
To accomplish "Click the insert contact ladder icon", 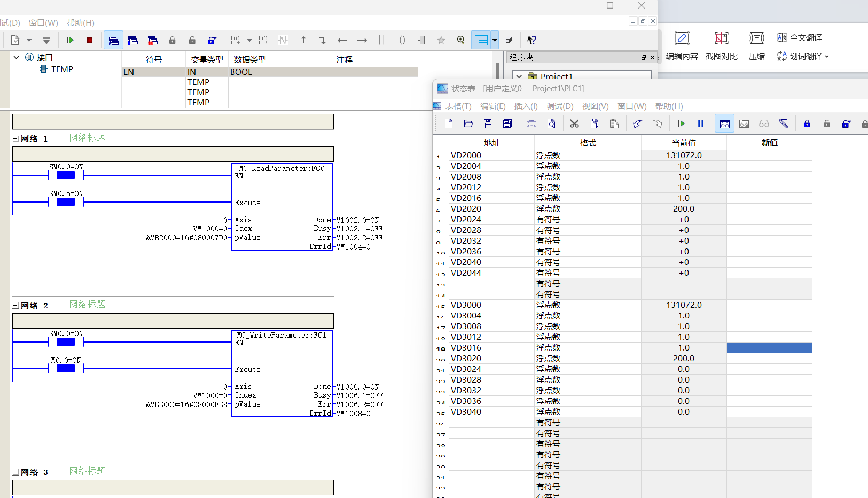I will 381,40.
